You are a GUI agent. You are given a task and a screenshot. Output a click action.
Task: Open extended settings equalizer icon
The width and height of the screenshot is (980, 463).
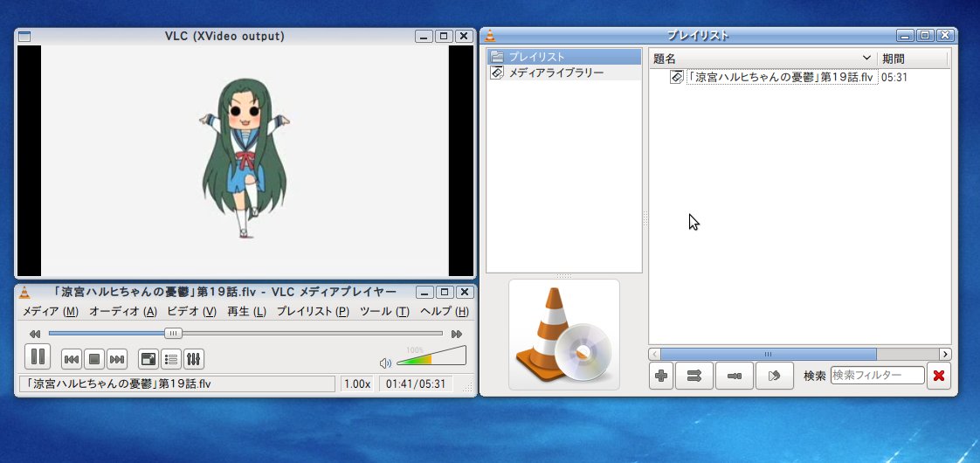[x=194, y=359]
